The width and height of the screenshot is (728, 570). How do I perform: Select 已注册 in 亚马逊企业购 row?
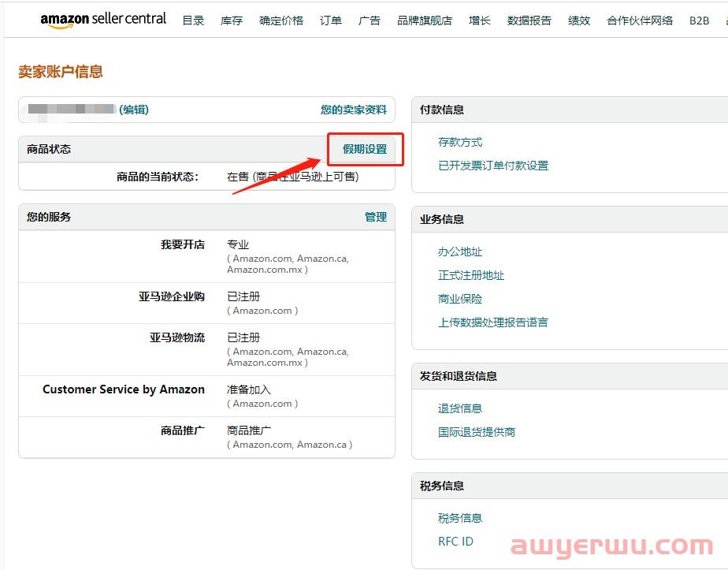point(243,296)
